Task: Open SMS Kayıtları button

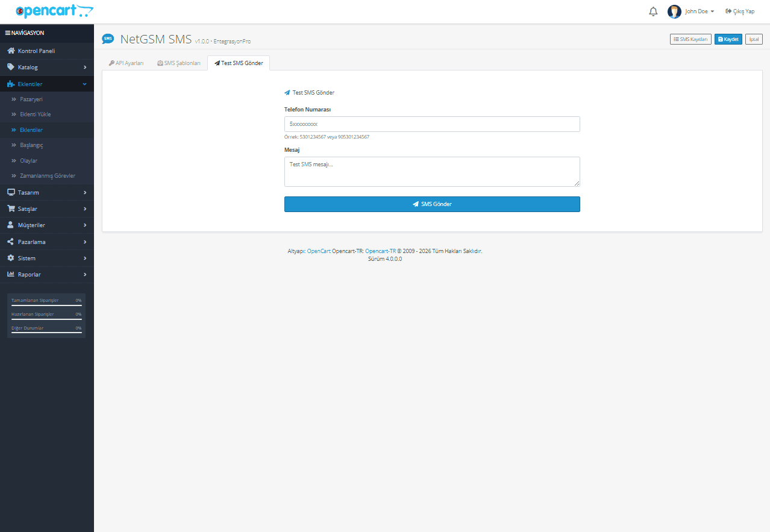Action: point(690,39)
